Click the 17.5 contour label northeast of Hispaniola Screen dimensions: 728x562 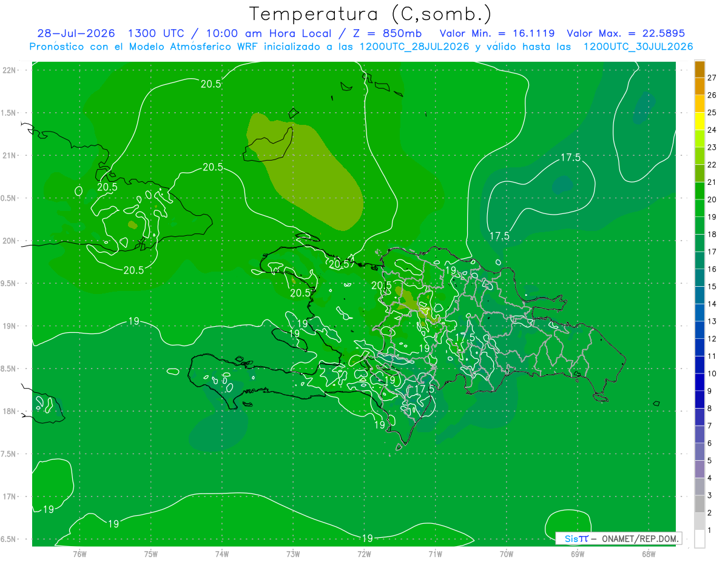[570, 158]
